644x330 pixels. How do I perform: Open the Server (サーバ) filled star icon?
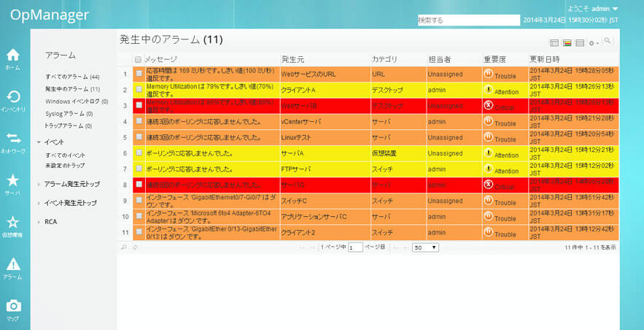[12, 180]
